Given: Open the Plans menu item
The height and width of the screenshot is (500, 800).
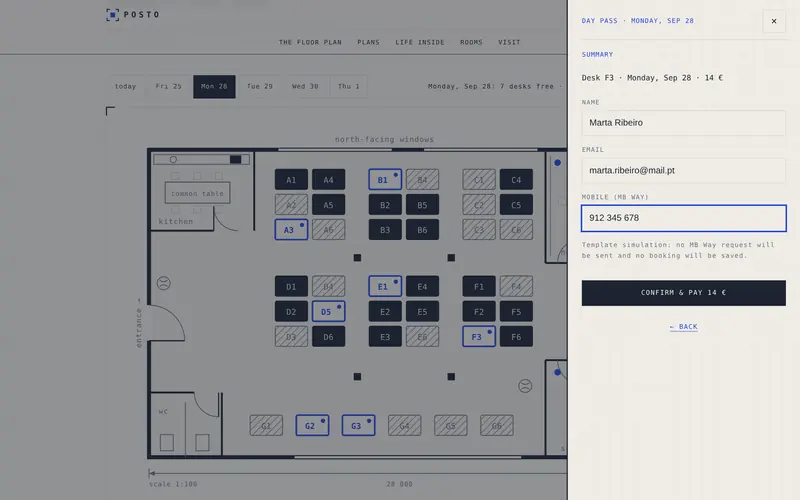Looking at the screenshot, I should [x=368, y=42].
